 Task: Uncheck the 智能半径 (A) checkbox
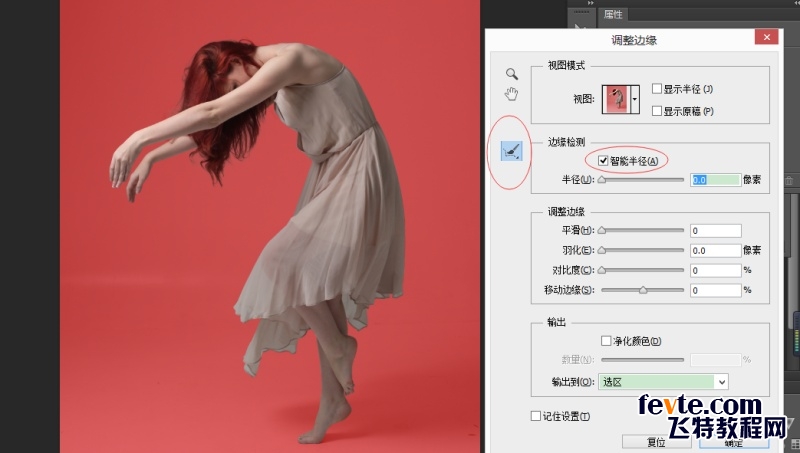(x=603, y=161)
